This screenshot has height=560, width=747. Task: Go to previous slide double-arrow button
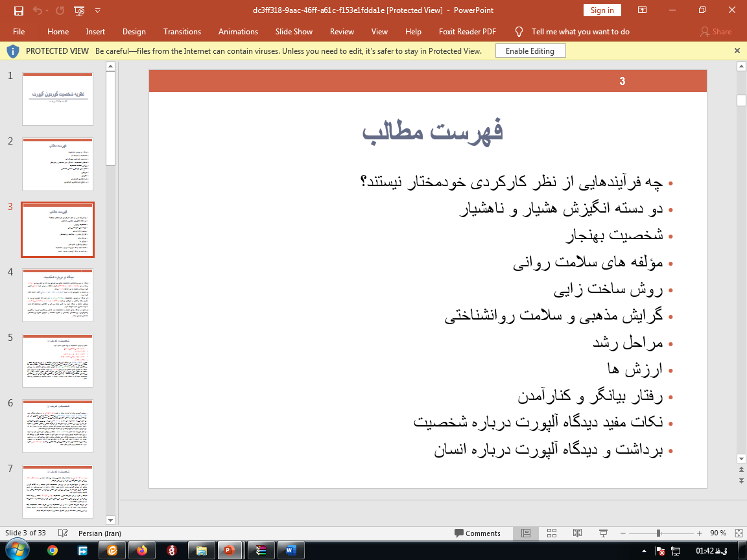click(741, 471)
